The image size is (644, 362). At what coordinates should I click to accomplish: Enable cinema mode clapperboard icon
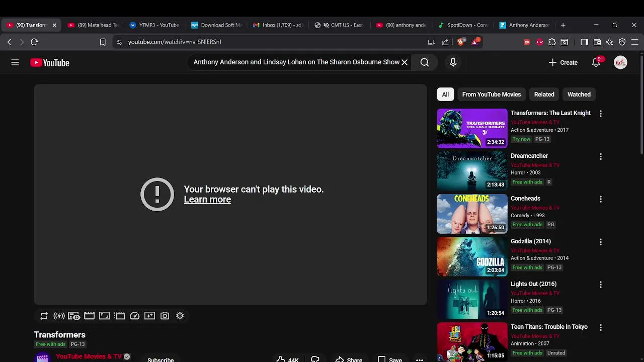click(x=89, y=316)
